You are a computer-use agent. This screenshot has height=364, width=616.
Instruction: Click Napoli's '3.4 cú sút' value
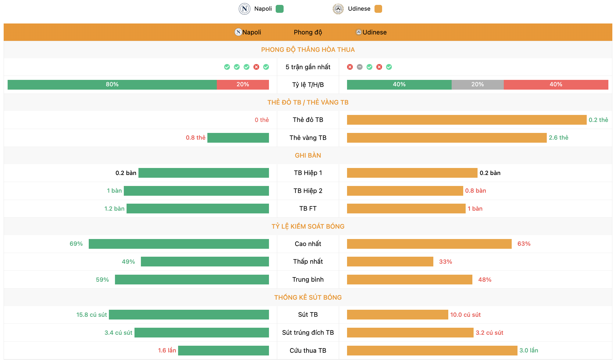point(118,333)
